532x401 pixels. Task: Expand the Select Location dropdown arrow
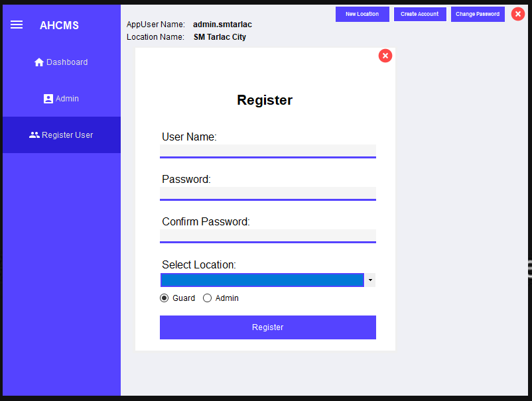[370, 280]
